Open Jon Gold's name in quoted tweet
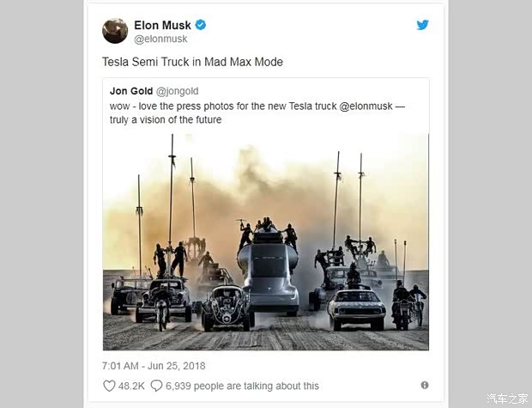 coord(131,91)
